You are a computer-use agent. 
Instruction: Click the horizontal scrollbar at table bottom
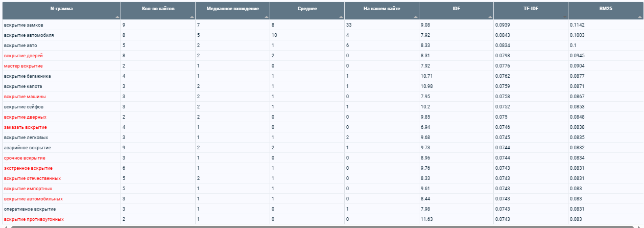click(x=322, y=226)
